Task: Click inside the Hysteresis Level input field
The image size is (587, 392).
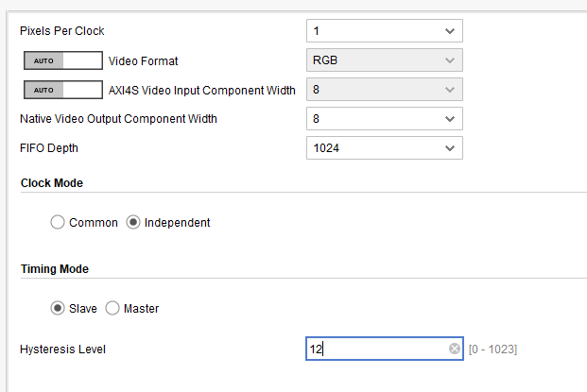Action: (x=385, y=349)
